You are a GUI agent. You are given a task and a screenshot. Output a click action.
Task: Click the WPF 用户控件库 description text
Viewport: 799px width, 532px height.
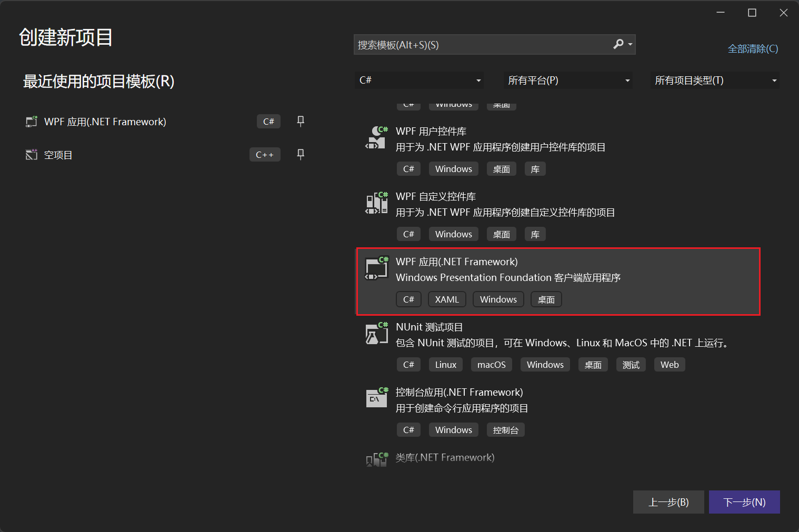pos(501,147)
